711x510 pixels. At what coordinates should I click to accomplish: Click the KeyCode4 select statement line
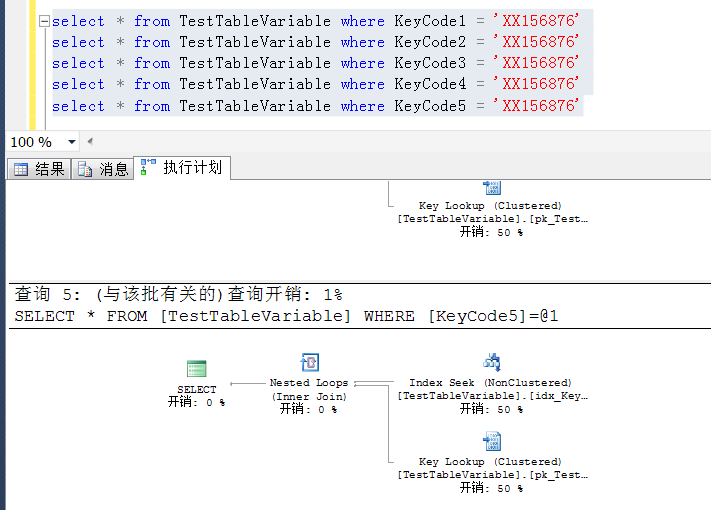[315, 84]
